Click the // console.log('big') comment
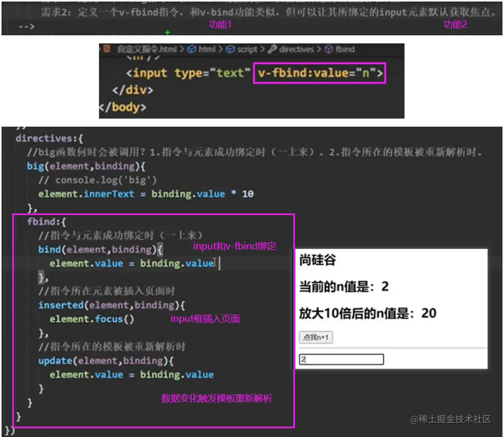The height and width of the screenshot is (437, 504). click(97, 180)
